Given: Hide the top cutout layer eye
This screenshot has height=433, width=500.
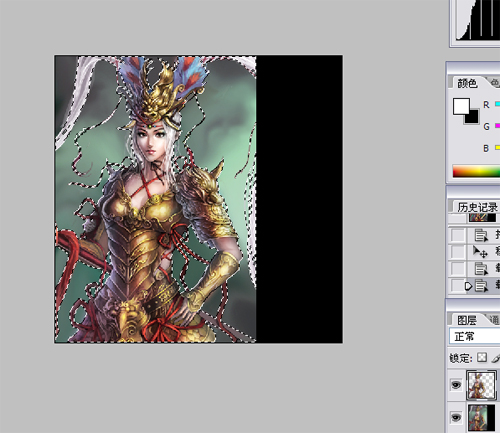Looking at the screenshot, I should pos(456,385).
